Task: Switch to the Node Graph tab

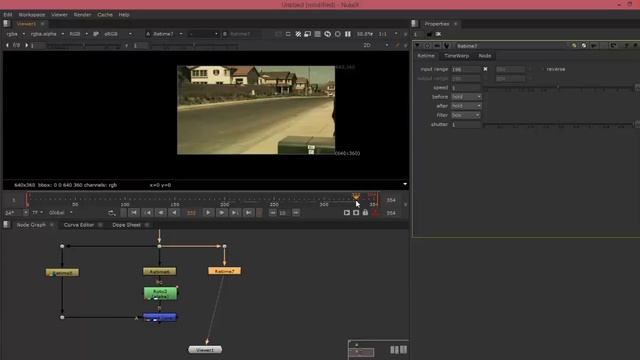Action: tap(31, 225)
